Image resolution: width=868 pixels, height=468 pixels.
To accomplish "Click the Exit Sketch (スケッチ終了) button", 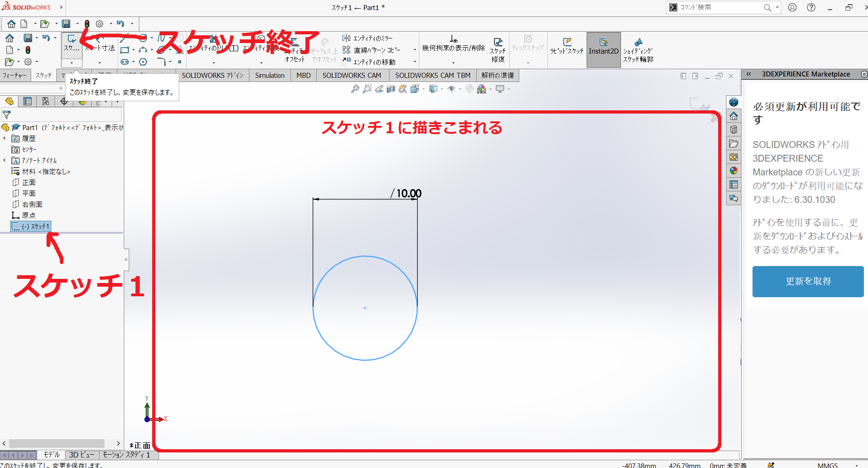I will pos(72,44).
